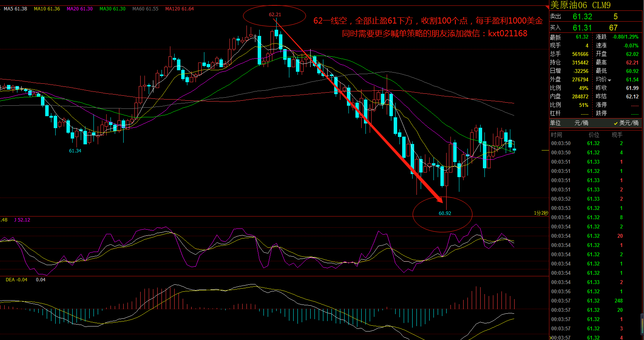
Task: Click the MA5 61.38 indicator label
Action: (15, 8)
